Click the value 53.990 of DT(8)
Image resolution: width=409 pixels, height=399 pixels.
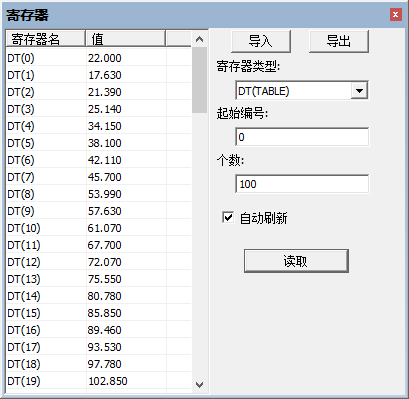tap(105, 194)
